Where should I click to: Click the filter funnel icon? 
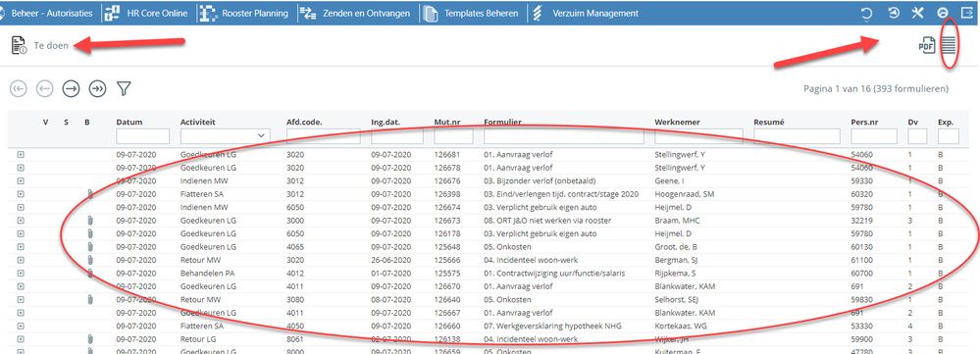click(124, 88)
